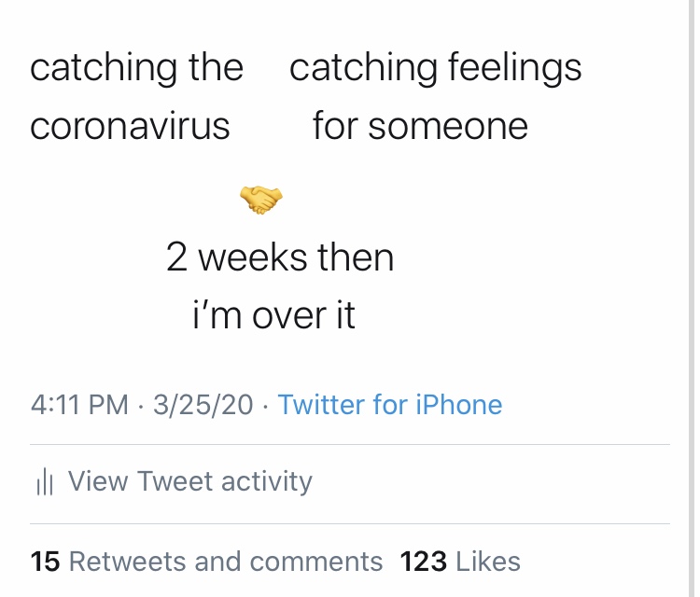700x597 pixels.
Task: Click the "i'm over it" line
Action: point(273,316)
